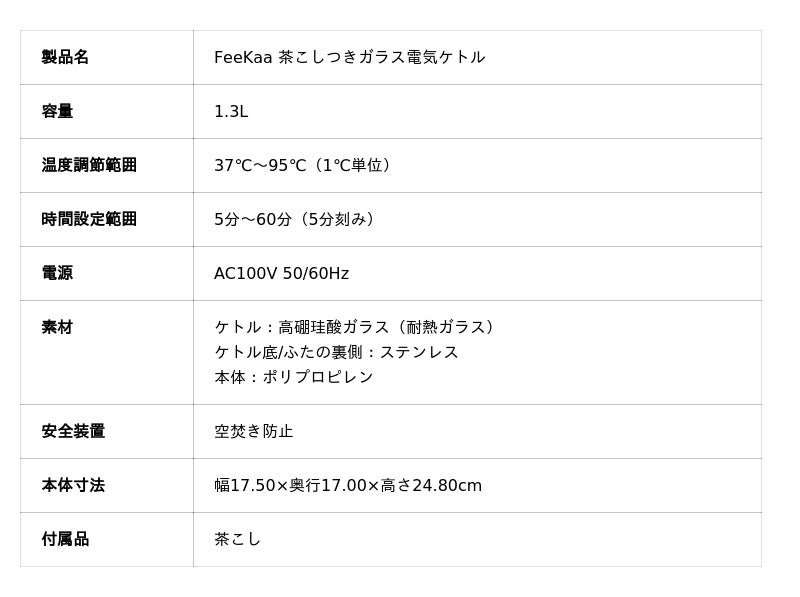Click the 空焚き防止 safety feature text
The height and width of the screenshot is (597, 800).
tap(254, 431)
